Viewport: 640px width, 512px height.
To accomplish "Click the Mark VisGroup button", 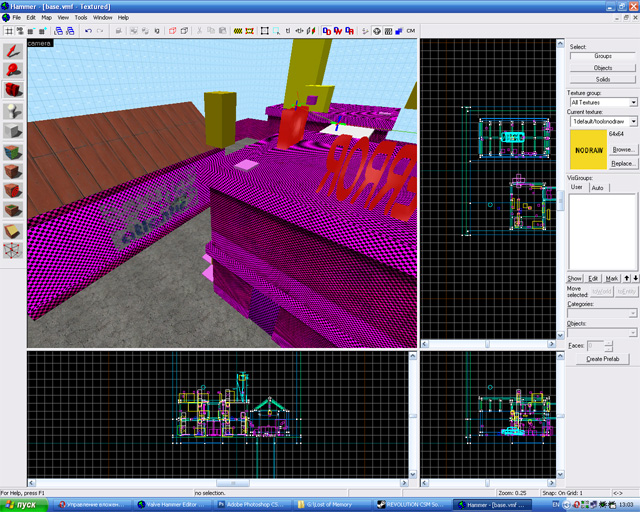I will pos(611,278).
